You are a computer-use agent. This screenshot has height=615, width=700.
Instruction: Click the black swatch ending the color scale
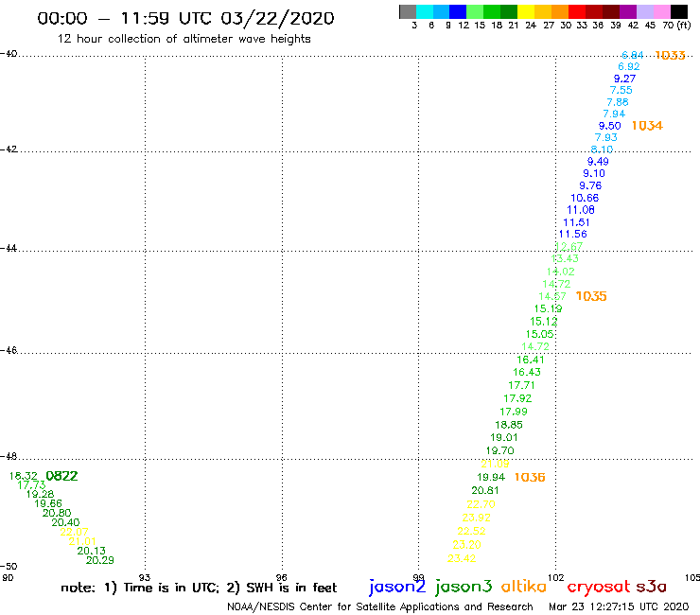pyautogui.click(x=678, y=11)
